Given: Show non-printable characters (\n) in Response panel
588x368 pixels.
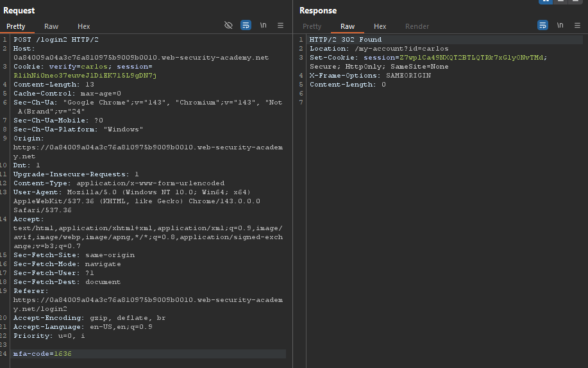Looking at the screenshot, I should [560, 25].
